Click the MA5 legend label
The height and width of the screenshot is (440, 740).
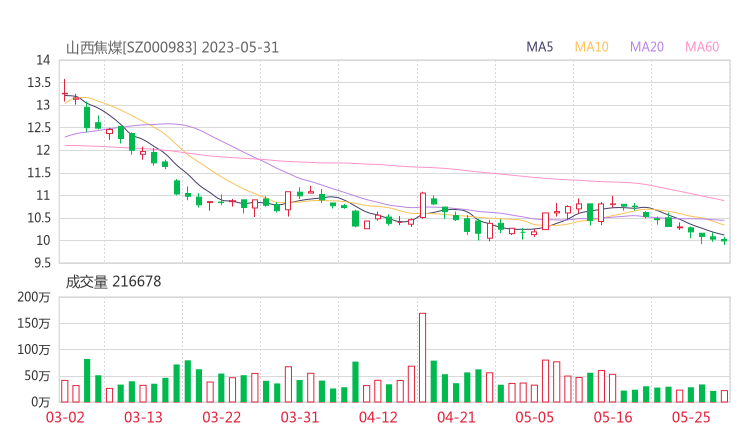[x=539, y=47]
